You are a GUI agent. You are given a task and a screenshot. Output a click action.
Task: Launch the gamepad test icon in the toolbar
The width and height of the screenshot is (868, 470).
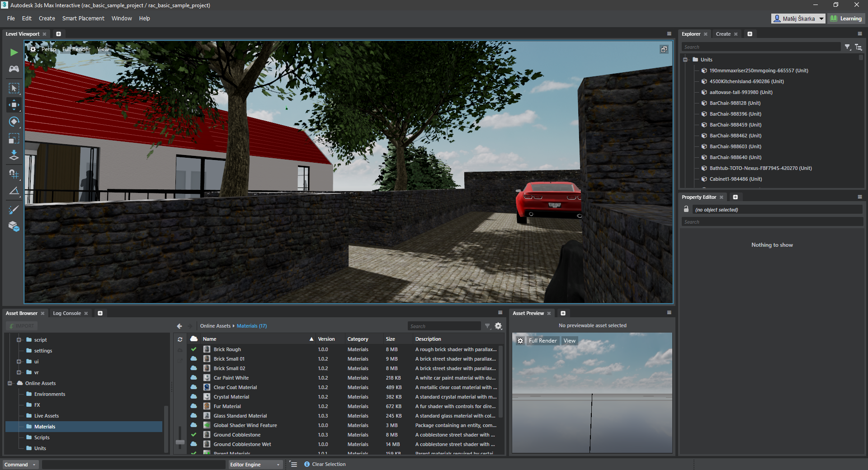14,69
